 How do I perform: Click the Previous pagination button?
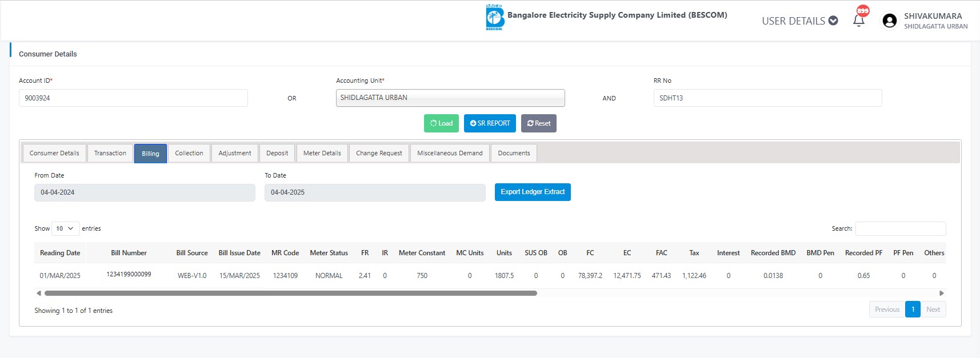887,309
